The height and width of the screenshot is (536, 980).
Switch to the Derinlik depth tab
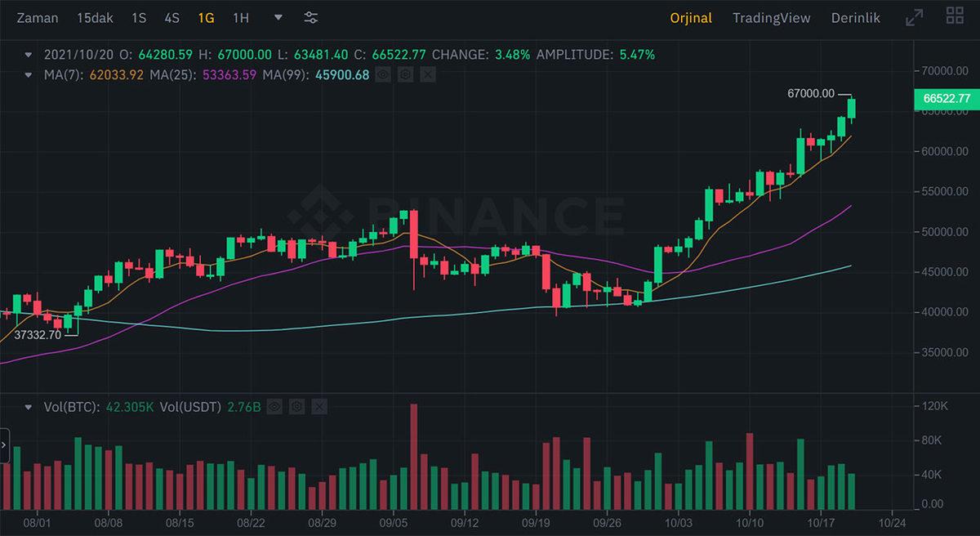(855, 17)
